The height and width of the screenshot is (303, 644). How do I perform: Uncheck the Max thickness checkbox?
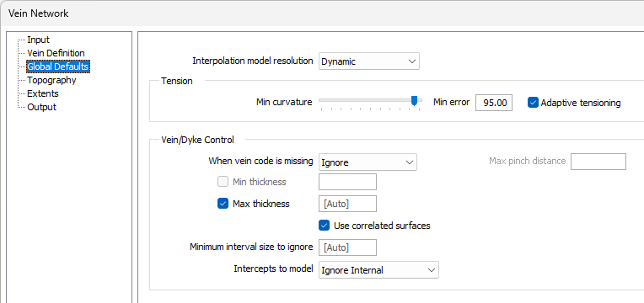[x=223, y=204]
